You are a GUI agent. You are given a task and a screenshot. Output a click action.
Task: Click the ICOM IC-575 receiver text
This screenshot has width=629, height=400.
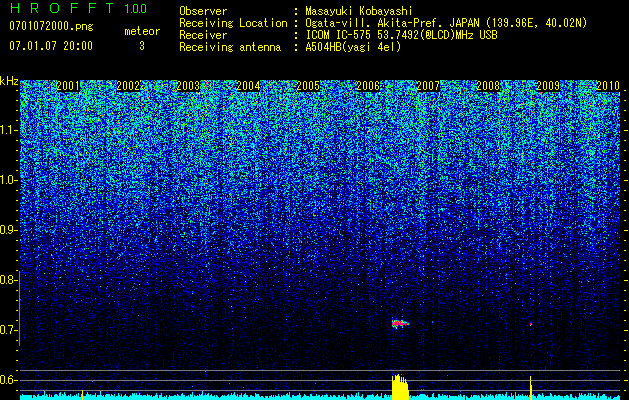click(x=401, y=35)
